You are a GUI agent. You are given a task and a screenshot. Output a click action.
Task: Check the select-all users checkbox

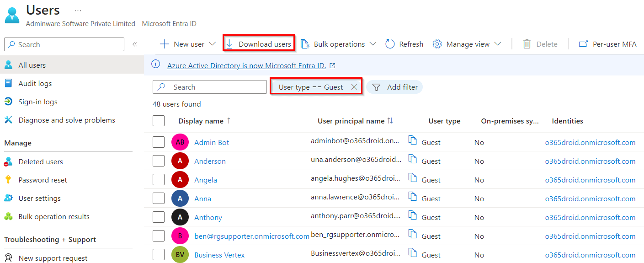[x=159, y=121]
